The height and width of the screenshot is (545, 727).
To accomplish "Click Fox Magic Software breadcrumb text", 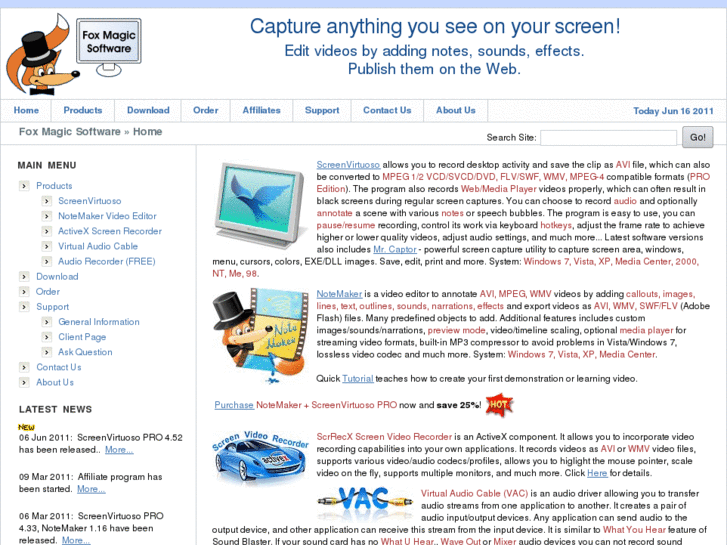I will coord(70,132).
